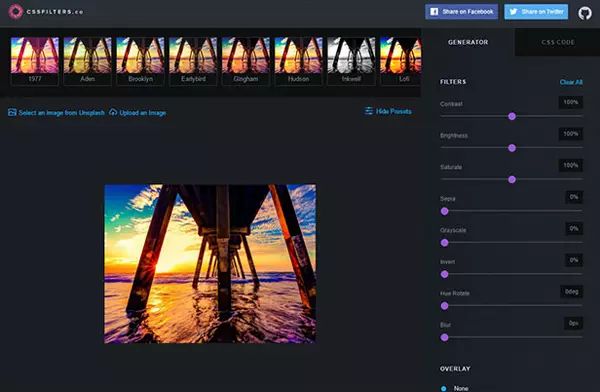Click the CSSFilters.co logo
Screen dimensions: 600x392
(x=46, y=12)
